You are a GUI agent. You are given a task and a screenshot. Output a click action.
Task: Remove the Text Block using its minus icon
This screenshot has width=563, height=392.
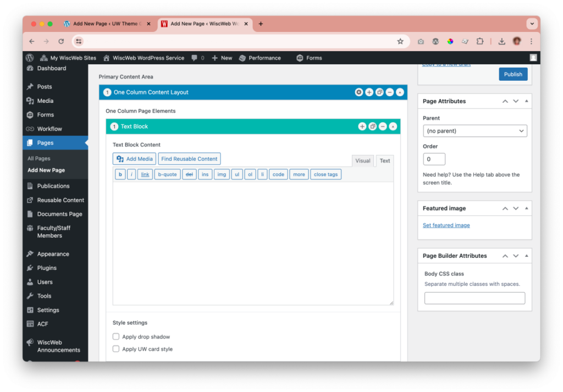(x=382, y=126)
